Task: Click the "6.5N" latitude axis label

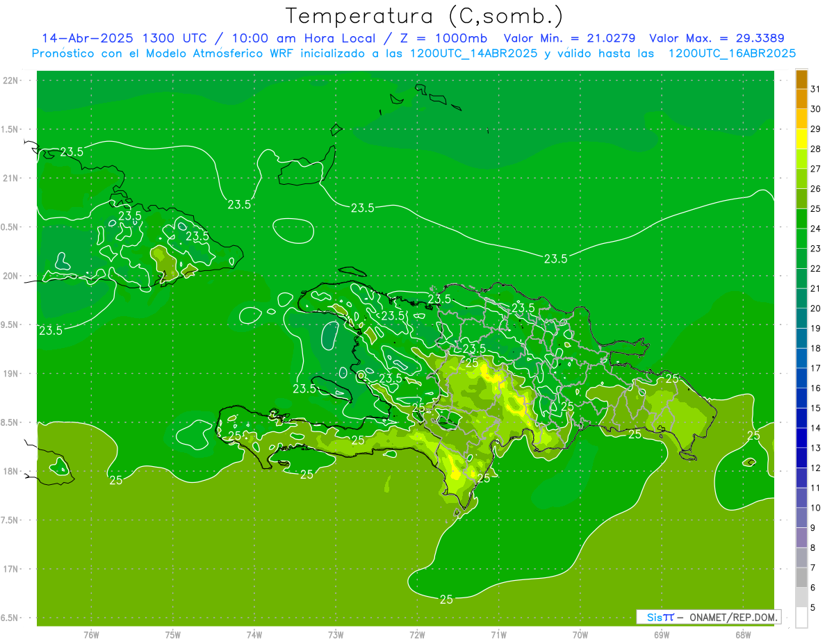Action: coord(10,618)
